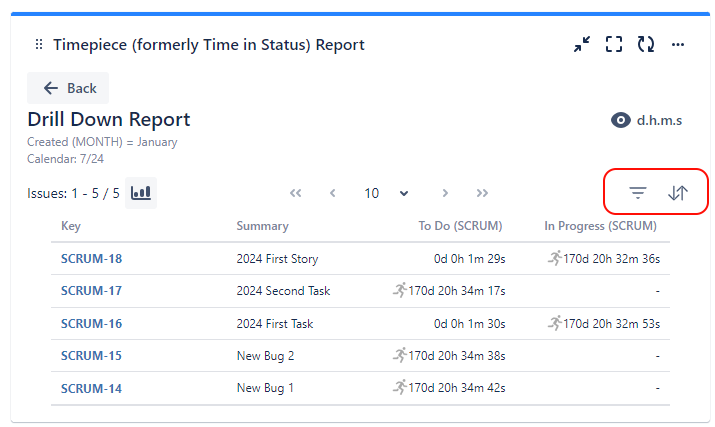Click the sort arrows icon

click(678, 193)
